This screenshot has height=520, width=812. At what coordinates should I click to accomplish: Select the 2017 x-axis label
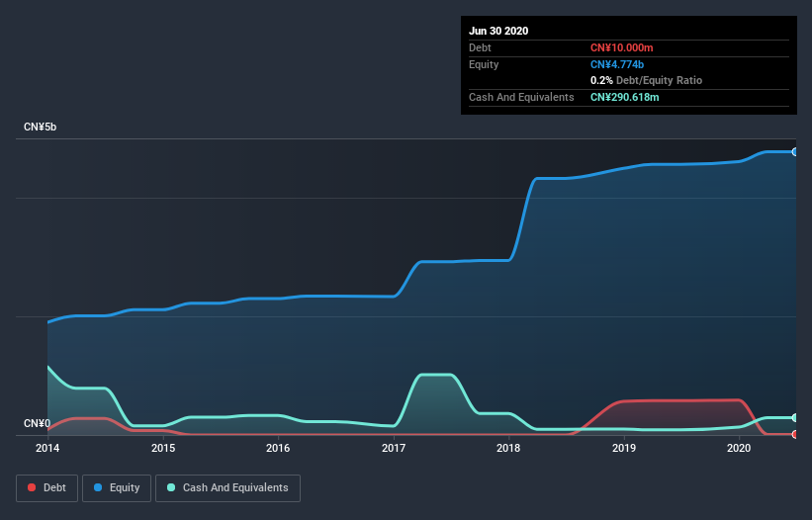coord(394,448)
